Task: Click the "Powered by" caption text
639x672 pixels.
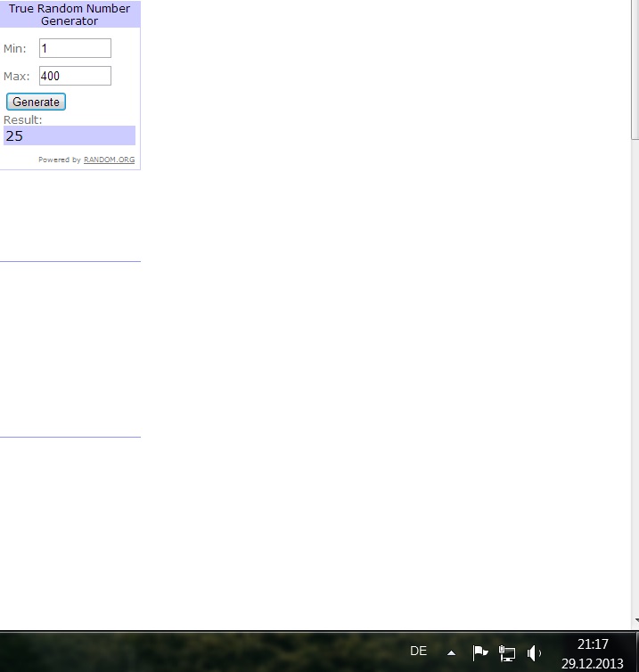Action: 59,160
